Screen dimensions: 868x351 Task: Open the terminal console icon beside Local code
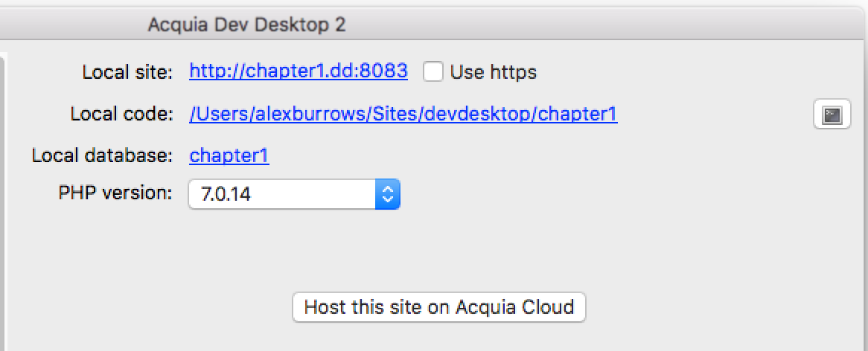point(832,115)
